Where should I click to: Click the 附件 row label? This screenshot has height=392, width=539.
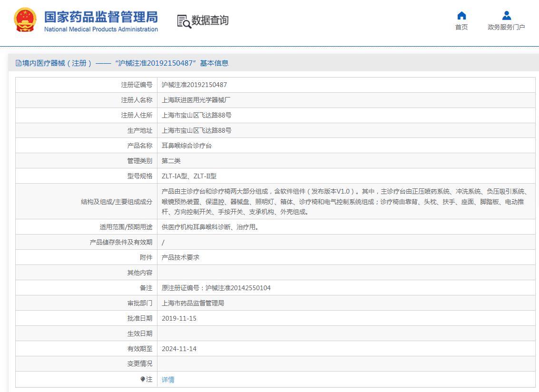146,257
